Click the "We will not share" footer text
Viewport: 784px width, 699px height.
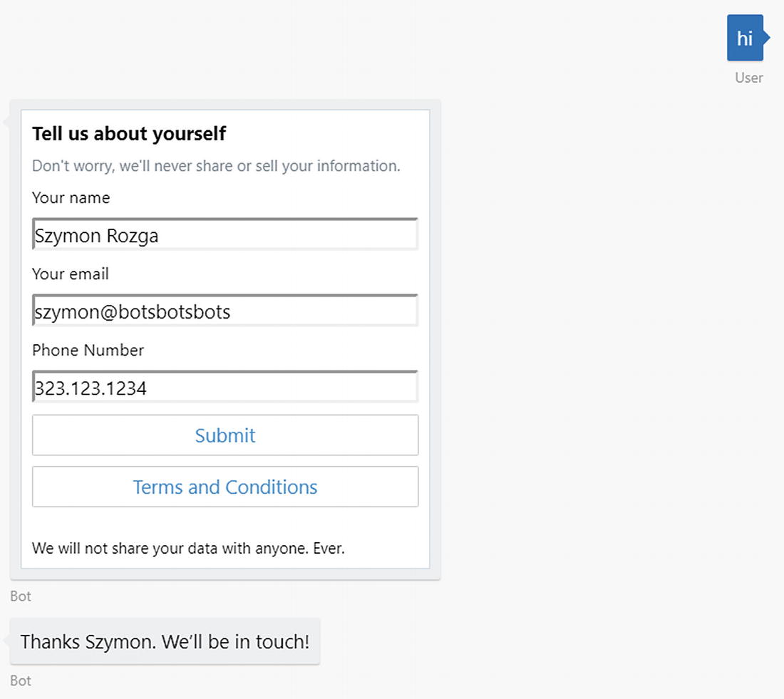(188, 549)
